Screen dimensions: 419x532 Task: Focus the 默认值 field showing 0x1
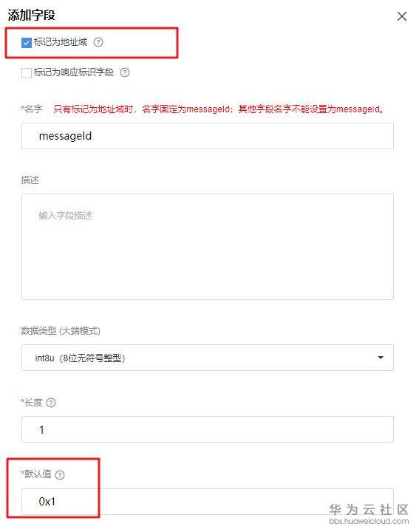(x=208, y=502)
